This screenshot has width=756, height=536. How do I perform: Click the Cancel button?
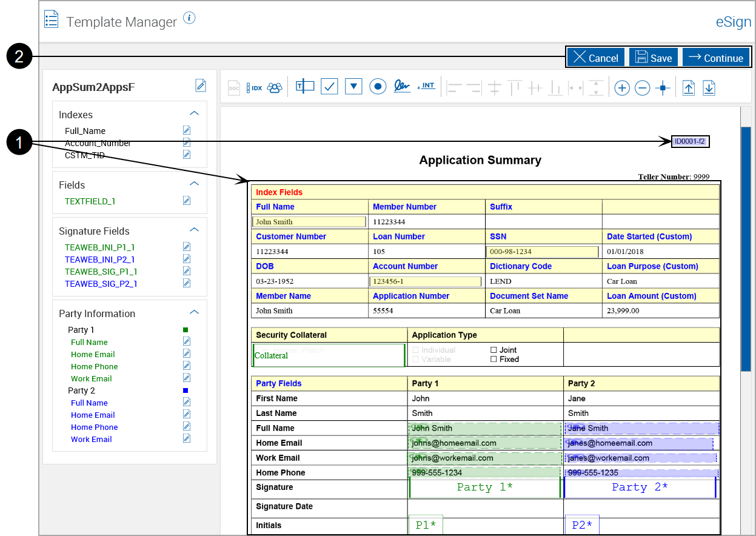(597, 58)
